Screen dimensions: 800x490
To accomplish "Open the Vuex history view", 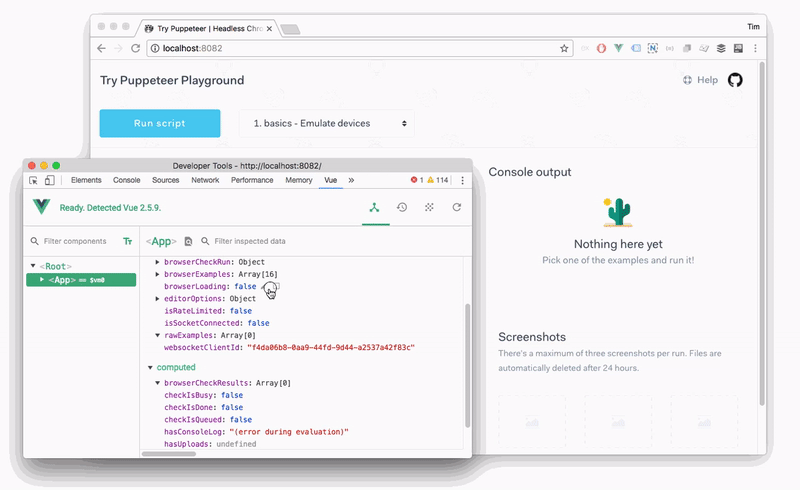I will coord(402,207).
